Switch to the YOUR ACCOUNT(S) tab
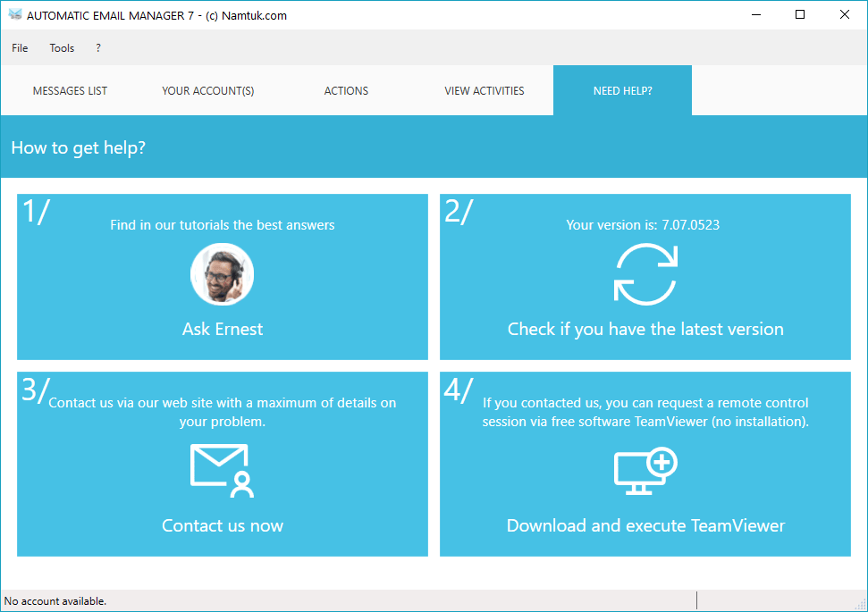The height and width of the screenshot is (612, 868). coord(207,91)
